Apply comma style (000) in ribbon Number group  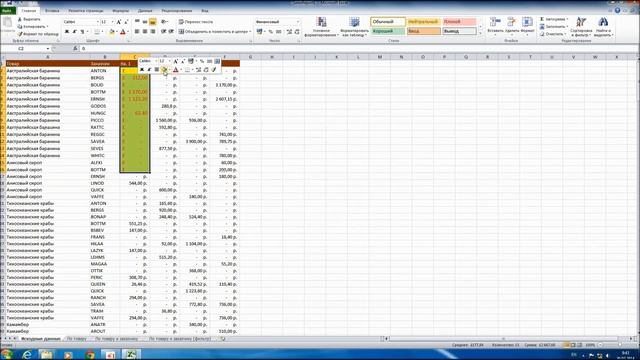click(278, 31)
